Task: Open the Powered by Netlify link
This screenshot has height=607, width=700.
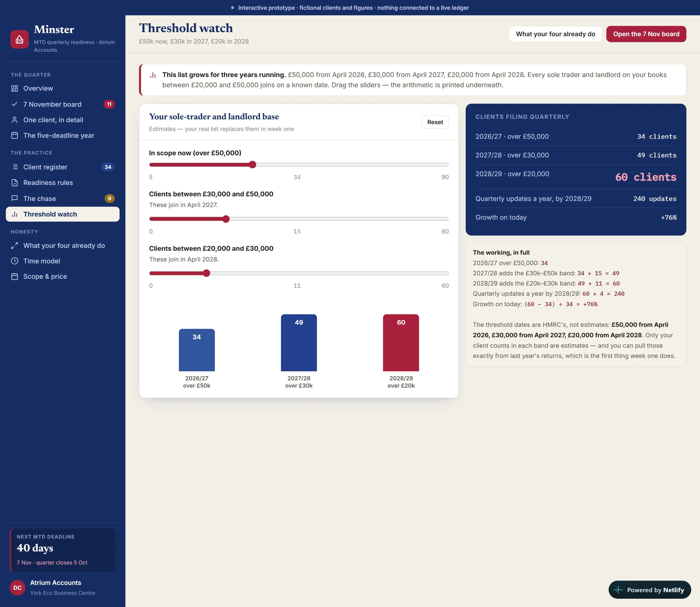Action: click(x=650, y=590)
